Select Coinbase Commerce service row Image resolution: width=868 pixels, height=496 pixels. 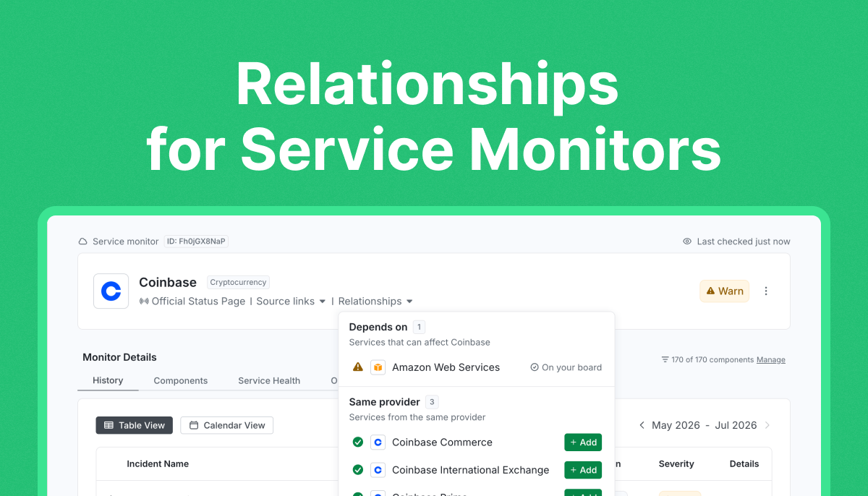442,442
